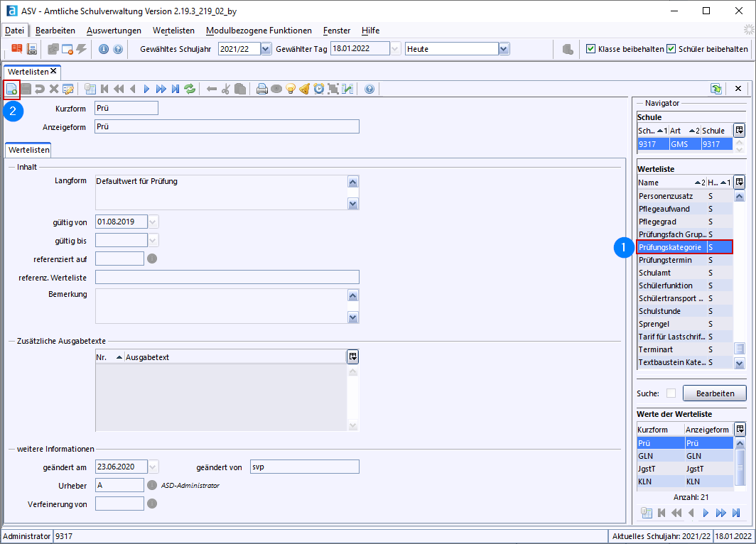Click the golden bell icon
The image size is (756, 544).
point(304,89)
